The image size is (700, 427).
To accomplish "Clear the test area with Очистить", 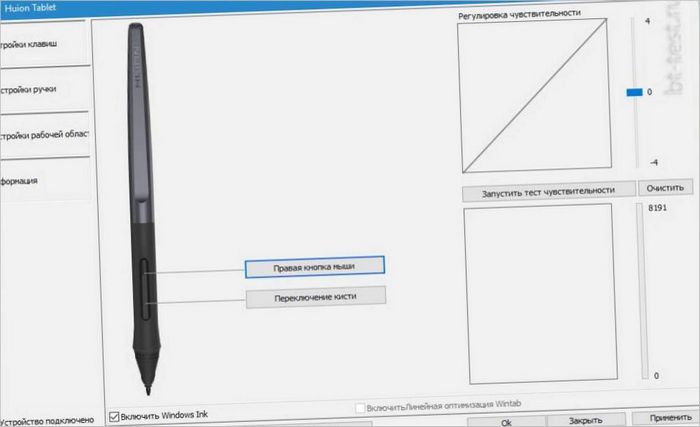I will [665, 188].
